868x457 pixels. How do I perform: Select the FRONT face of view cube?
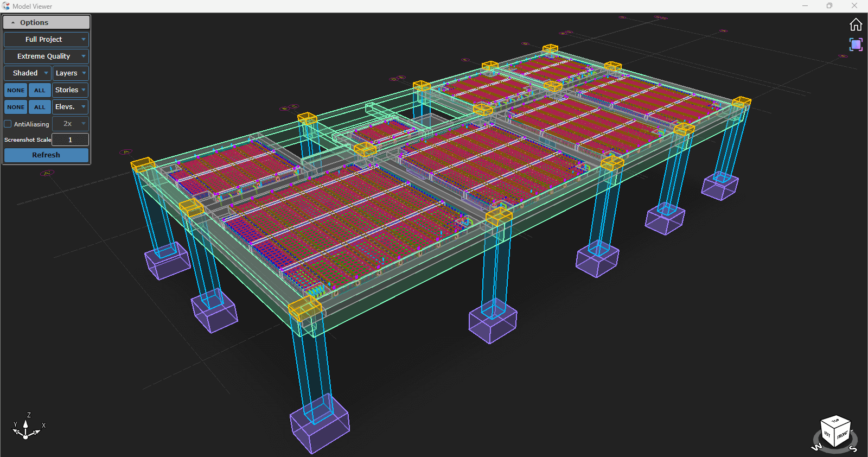pyautogui.click(x=842, y=435)
